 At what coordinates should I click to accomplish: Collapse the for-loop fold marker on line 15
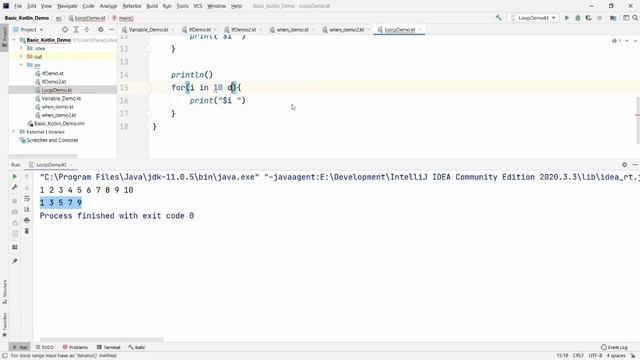tap(149, 87)
